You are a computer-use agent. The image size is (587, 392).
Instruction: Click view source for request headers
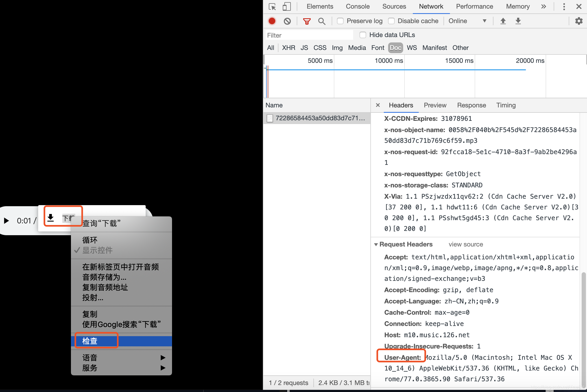point(466,244)
